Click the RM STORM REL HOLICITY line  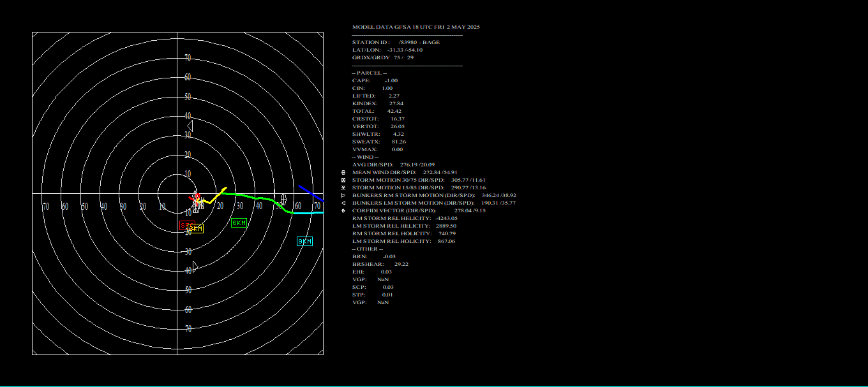point(404,233)
